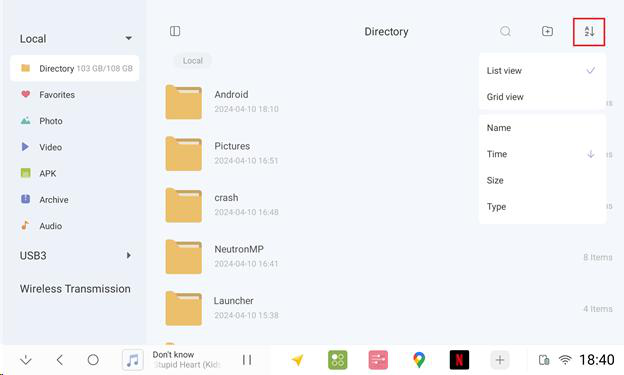This screenshot has width=624, height=375.
Task: Open the Video play icon
Action: coord(25,147)
